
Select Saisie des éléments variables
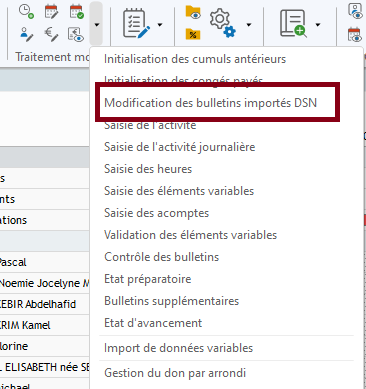pyautogui.click(x=179, y=191)
